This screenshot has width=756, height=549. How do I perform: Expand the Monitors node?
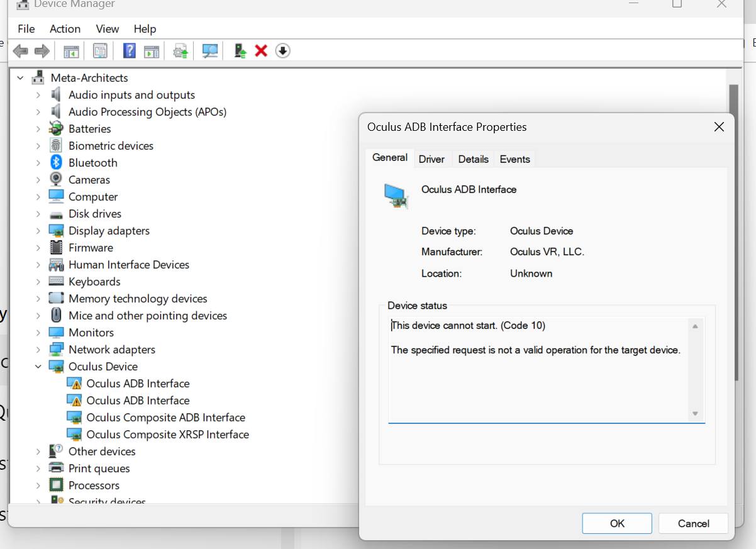pyautogui.click(x=38, y=333)
